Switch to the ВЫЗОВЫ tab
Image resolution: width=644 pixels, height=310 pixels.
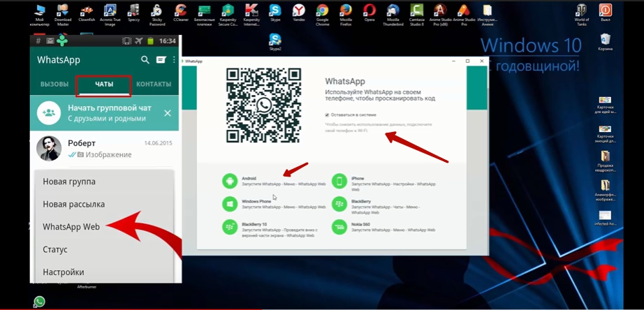tap(54, 84)
